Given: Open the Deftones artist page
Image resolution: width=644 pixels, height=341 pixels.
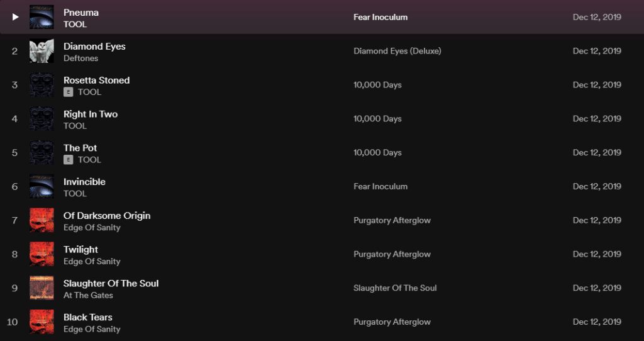Looking at the screenshot, I should click(80, 59).
